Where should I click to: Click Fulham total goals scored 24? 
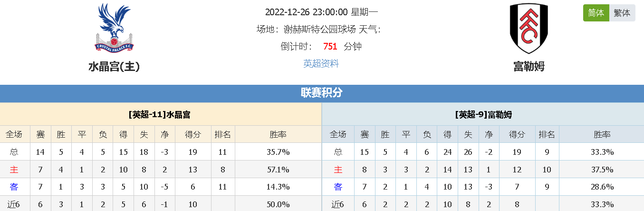pos(447,152)
